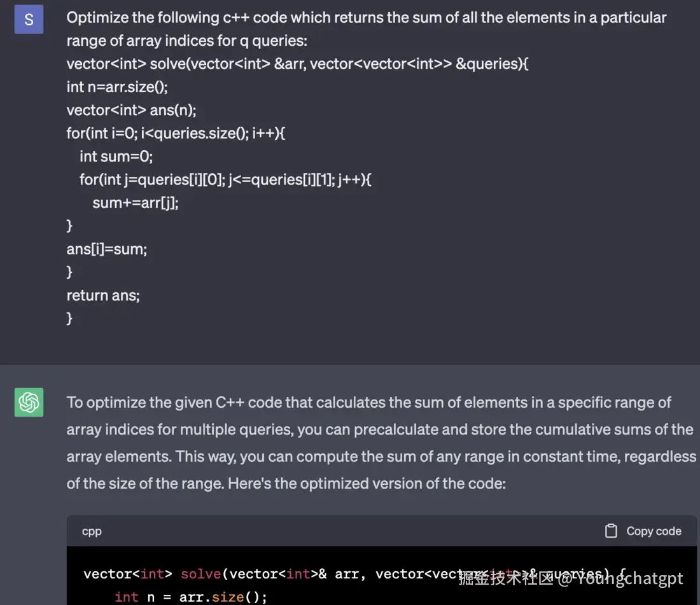700x605 pixels.
Task: Click the code block header bar
Action: click(382, 531)
